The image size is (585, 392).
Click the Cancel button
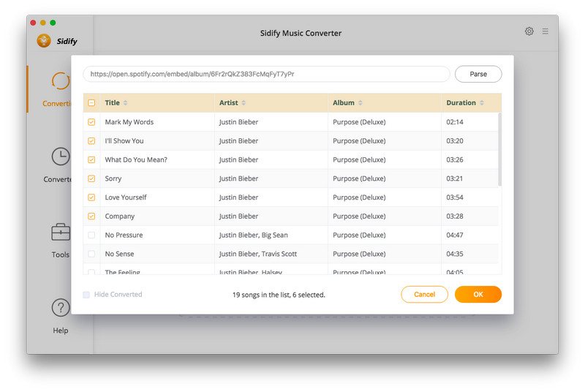(x=425, y=294)
